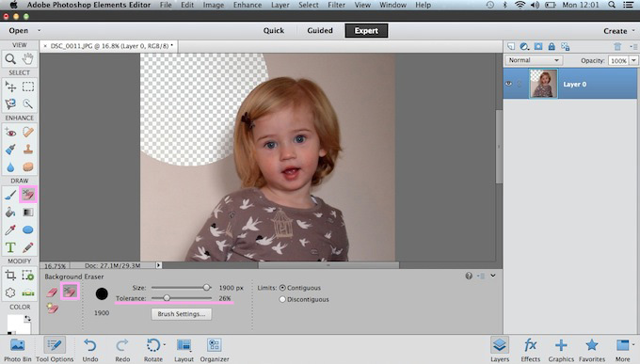Open the Rotate options arrow
This screenshot has height=364, width=640.
pyautogui.click(x=165, y=345)
